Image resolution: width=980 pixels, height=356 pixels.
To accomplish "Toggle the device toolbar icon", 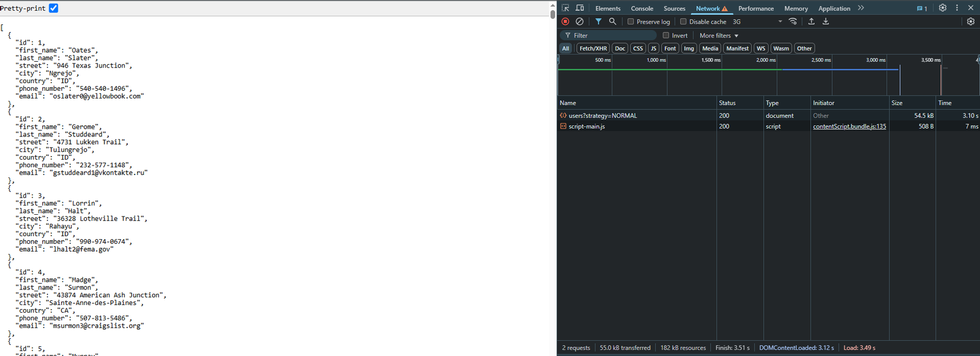I will pyautogui.click(x=580, y=8).
